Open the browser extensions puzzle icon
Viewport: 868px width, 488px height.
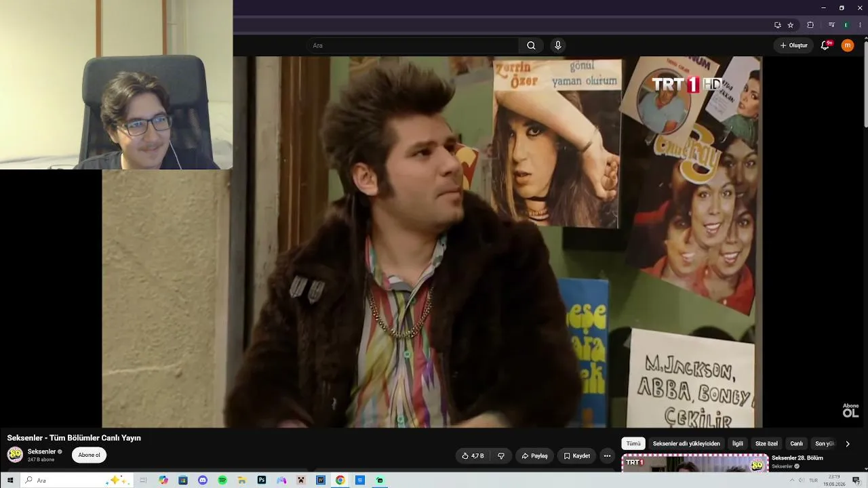[810, 25]
